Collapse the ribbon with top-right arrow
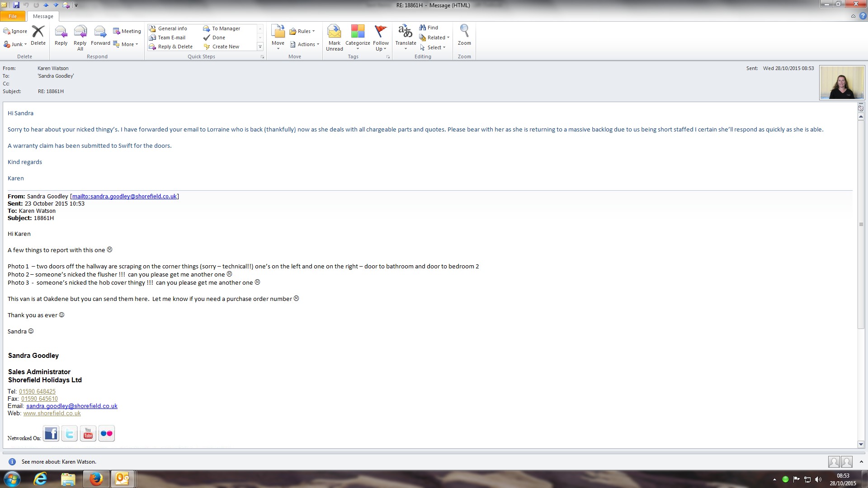Screen dimensions: 868x488 (853, 16)
